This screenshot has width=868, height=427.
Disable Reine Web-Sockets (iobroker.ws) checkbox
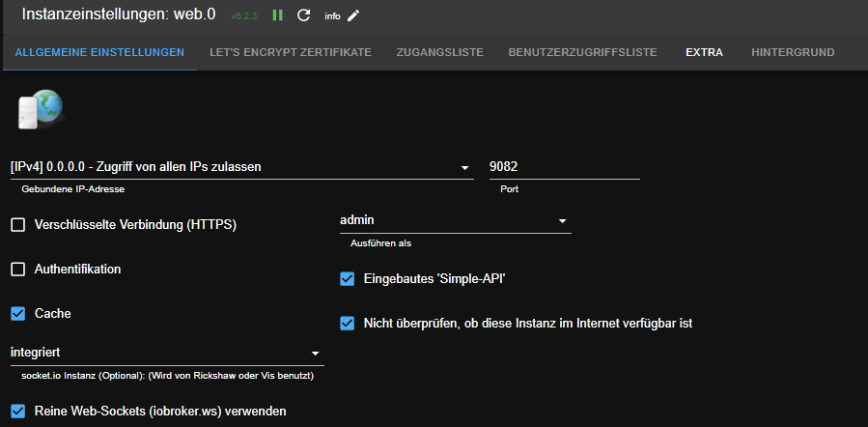(18, 412)
